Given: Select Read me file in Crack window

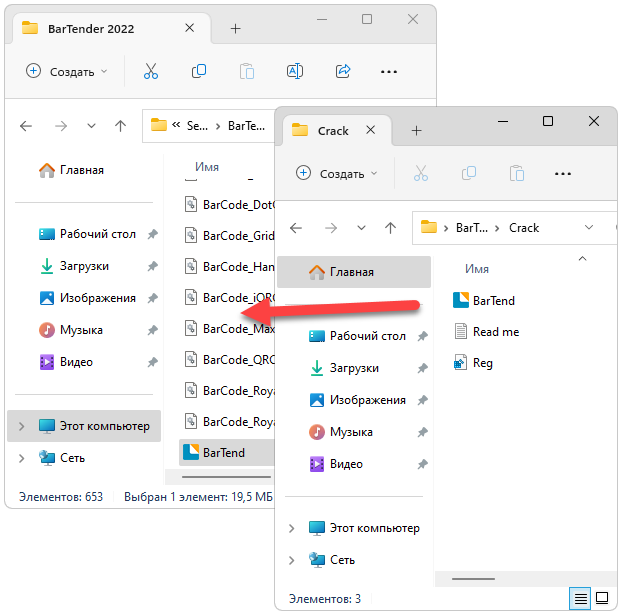Looking at the screenshot, I should coord(495,332).
